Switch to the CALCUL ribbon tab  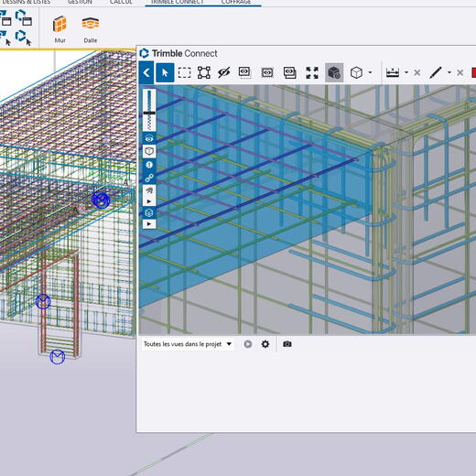[x=121, y=2]
